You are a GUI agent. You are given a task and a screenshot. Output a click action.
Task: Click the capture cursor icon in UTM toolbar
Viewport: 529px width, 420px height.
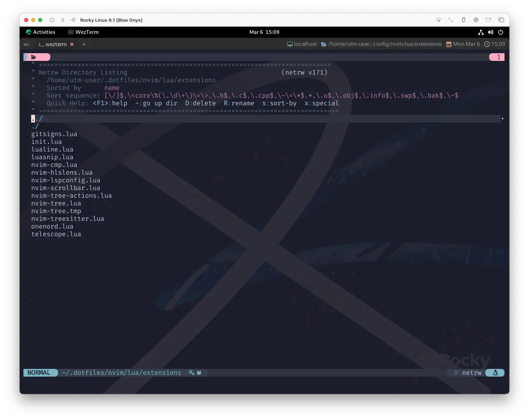[x=438, y=20]
